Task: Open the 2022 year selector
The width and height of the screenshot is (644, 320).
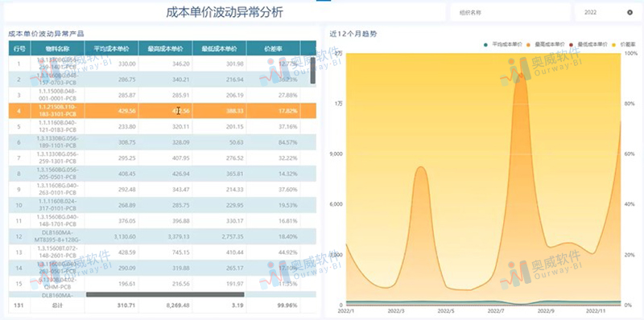Action: pyautogui.click(x=608, y=12)
